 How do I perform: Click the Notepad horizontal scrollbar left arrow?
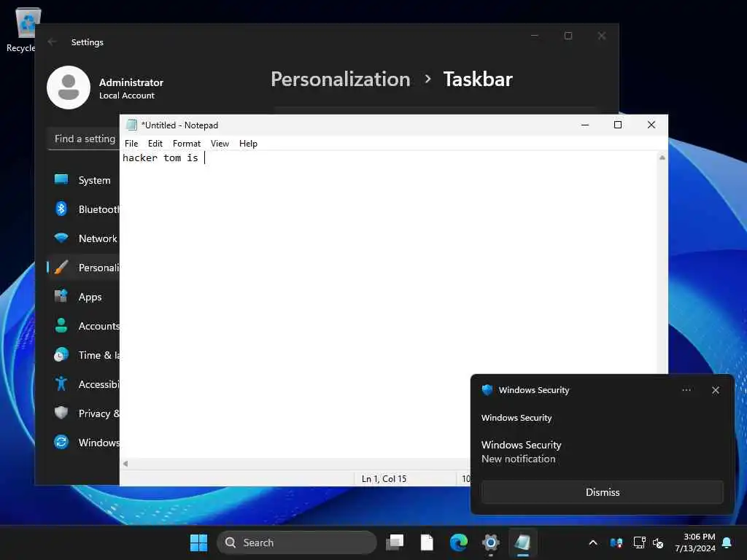(x=125, y=463)
